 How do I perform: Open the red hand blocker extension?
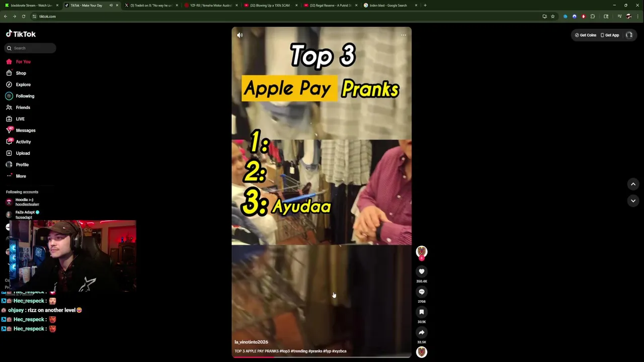584,17
